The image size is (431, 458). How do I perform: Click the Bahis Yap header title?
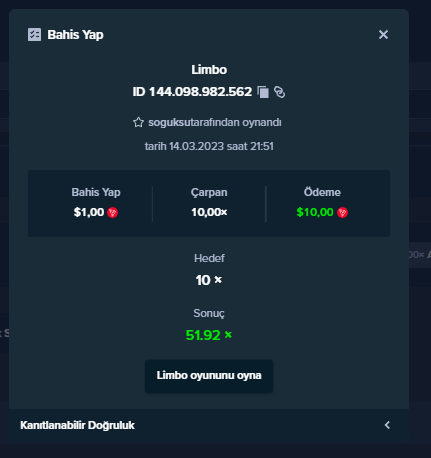point(75,35)
